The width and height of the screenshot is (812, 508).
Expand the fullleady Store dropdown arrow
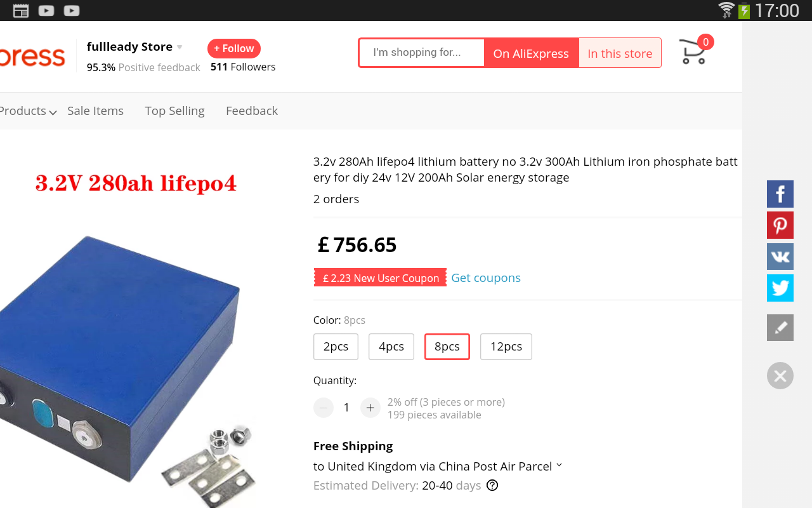pos(180,47)
